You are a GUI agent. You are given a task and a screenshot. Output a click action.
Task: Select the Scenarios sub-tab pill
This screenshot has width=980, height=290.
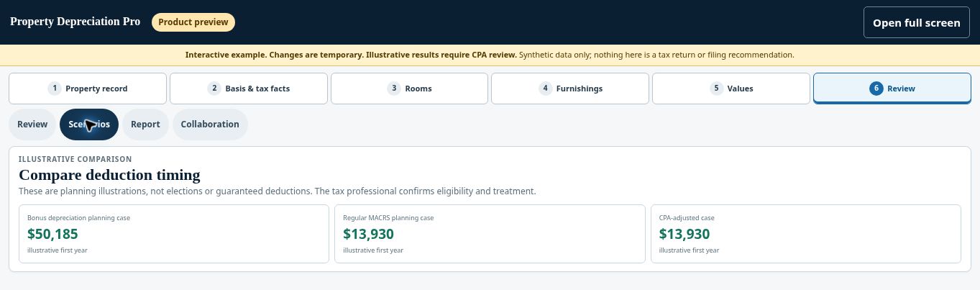pyautogui.click(x=89, y=124)
